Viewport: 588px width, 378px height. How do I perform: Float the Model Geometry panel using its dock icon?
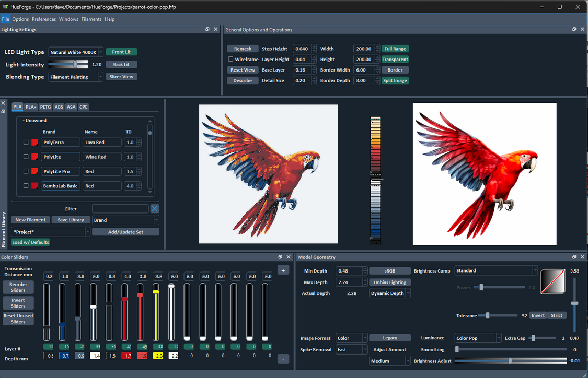coord(574,257)
